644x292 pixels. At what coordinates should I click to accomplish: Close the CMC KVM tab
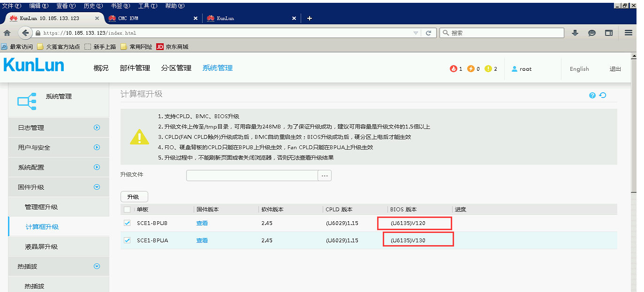coord(196,18)
